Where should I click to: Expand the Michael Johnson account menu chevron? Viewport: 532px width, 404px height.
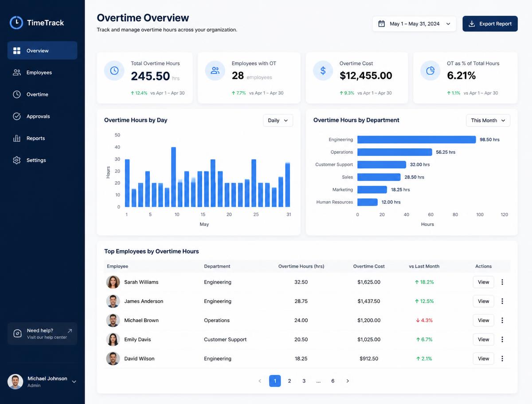tap(74, 381)
